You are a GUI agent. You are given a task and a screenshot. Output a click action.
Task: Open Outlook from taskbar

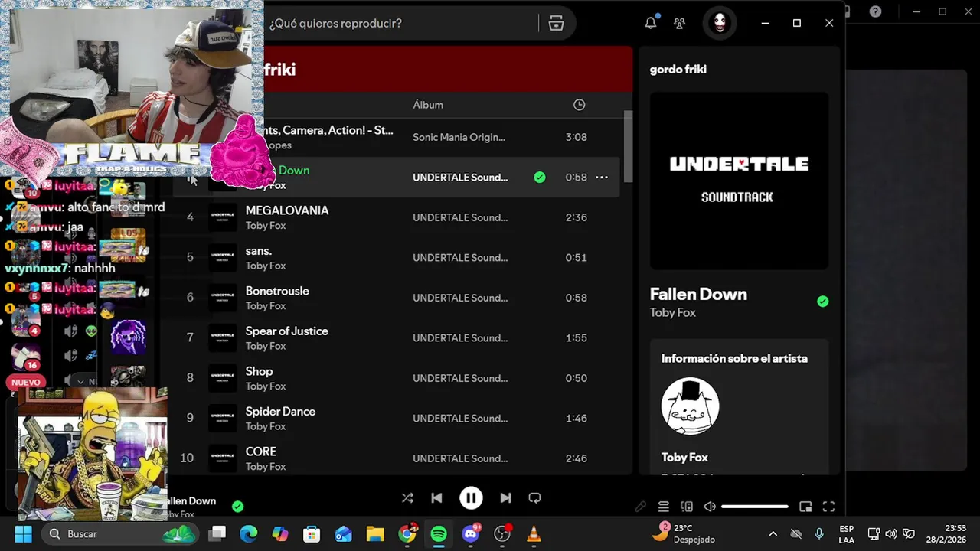[x=343, y=534]
